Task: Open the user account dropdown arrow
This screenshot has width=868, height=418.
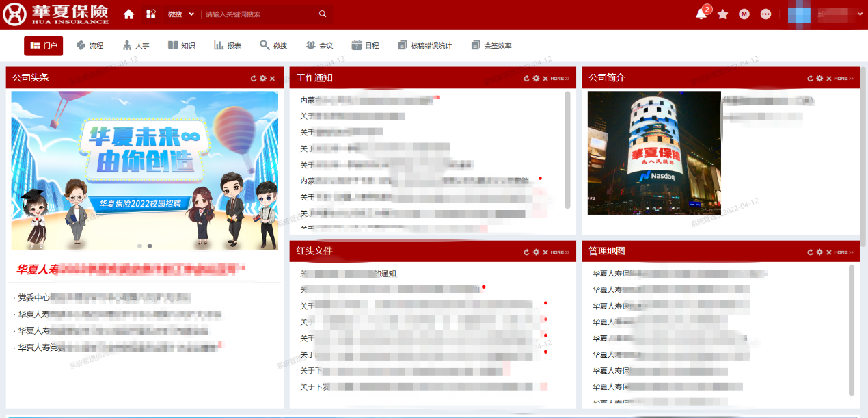Action: [x=860, y=14]
